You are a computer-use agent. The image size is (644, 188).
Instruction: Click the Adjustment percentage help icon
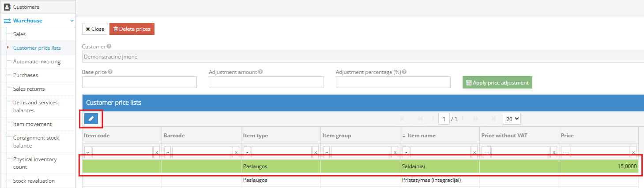pos(404,72)
